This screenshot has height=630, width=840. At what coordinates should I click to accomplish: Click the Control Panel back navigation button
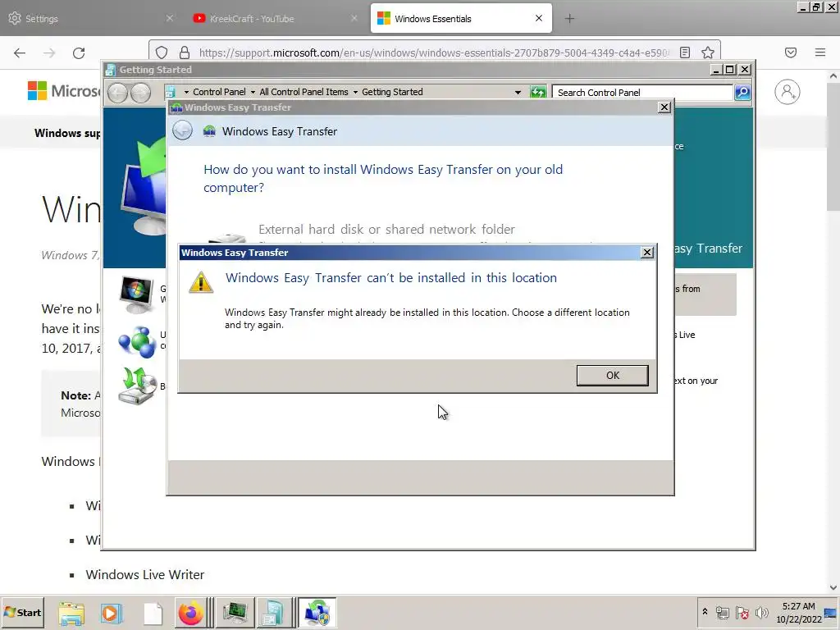(118, 93)
